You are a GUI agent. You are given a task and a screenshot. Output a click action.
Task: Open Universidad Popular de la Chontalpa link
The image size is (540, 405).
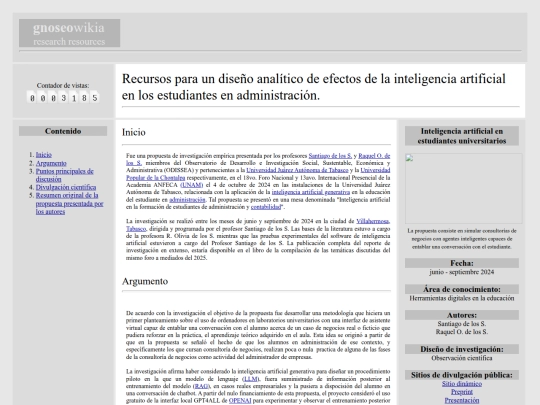coord(155,178)
